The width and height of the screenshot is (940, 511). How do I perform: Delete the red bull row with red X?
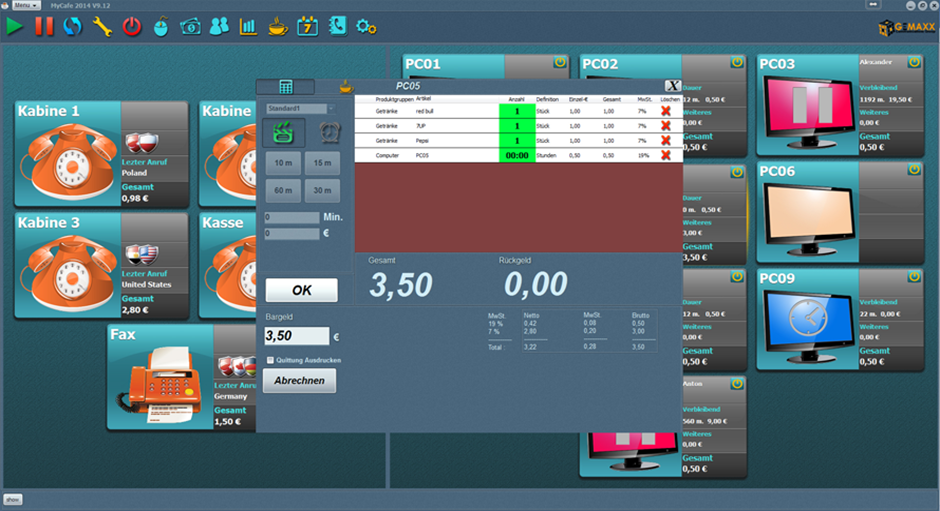pos(666,111)
